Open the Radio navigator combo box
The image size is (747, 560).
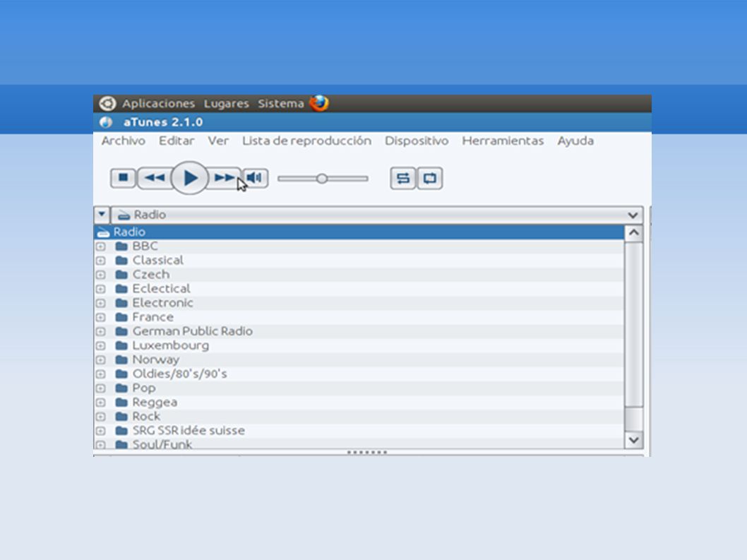tap(377, 215)
